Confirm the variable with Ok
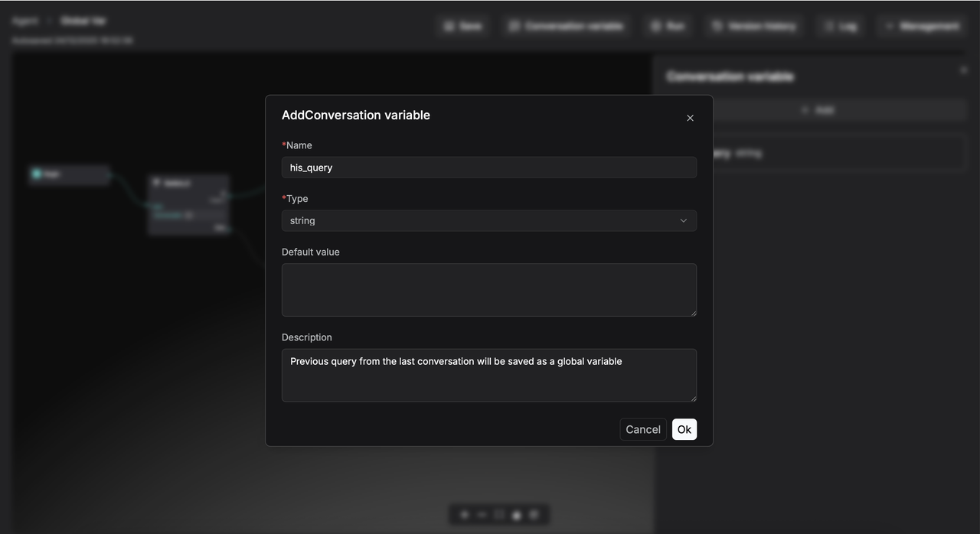Image resolution: width=980 pixels, height=534 pixels. [684, 429]
